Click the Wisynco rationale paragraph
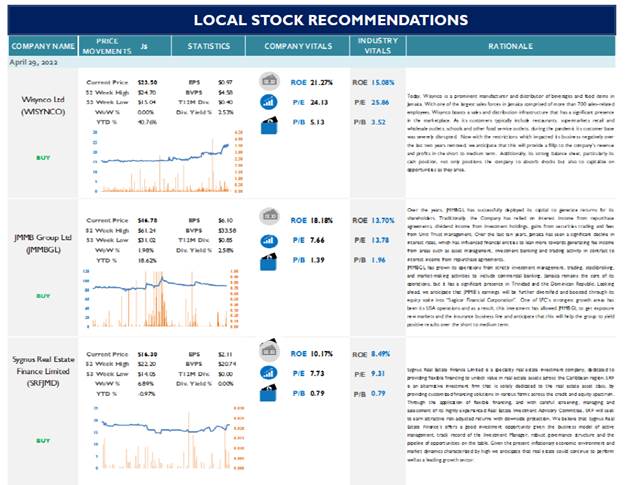 tap(511, 133)
